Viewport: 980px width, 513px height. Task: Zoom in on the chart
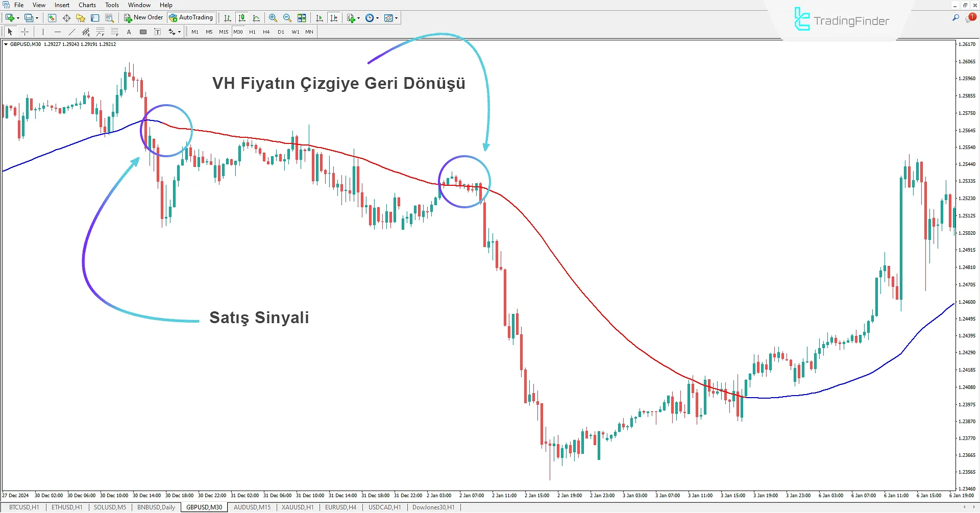[x=273, y=18]
